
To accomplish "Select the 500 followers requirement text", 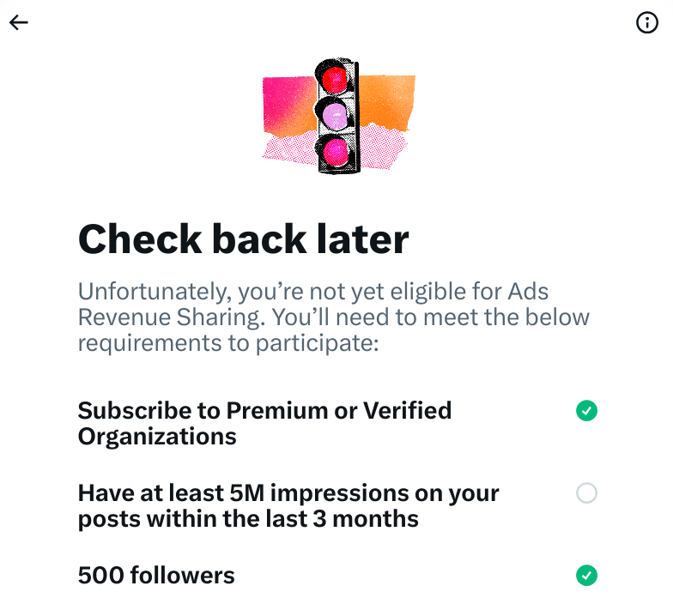I will tap(156, 575).
